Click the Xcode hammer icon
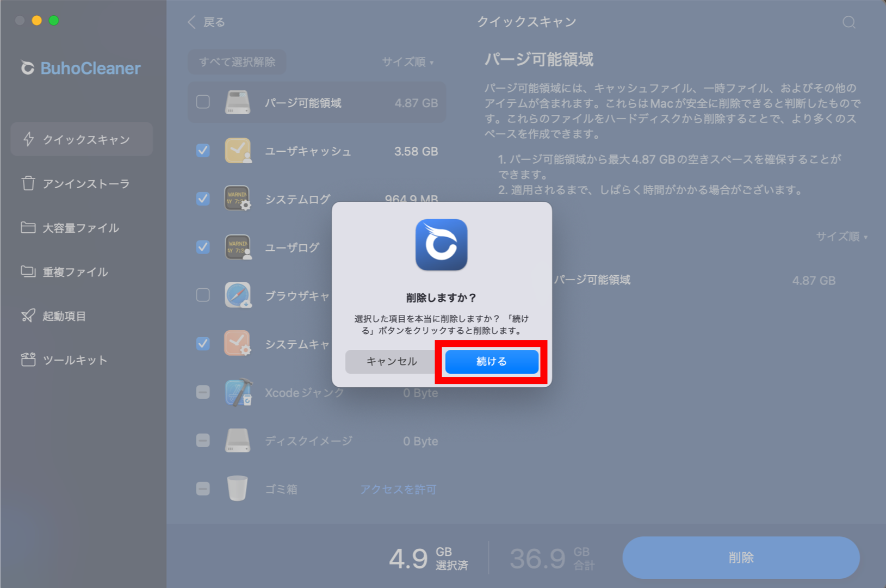Screen dimensions: 886x588 pos(238,392)
